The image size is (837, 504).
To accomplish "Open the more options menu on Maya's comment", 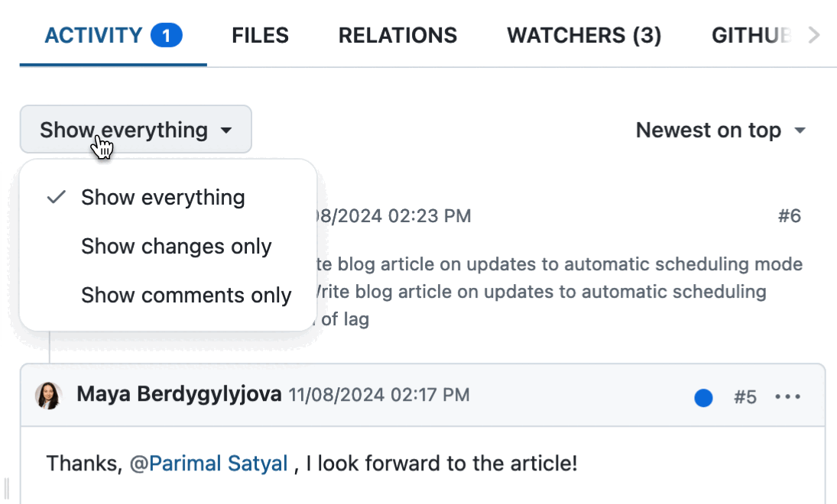I will tap(788, 396).
